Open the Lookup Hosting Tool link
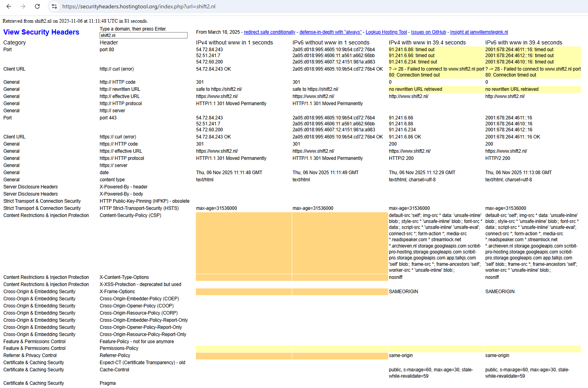 click(x=386, y=32)
